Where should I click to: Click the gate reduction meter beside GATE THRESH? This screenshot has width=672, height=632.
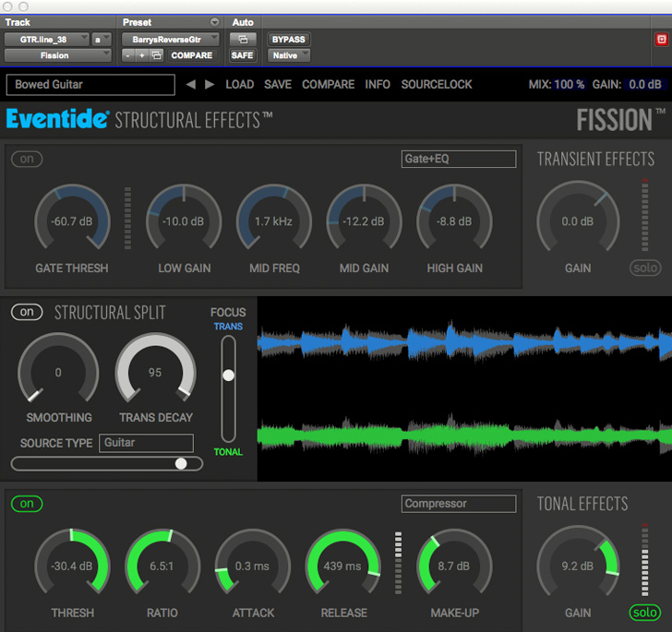tap(127, 218)
